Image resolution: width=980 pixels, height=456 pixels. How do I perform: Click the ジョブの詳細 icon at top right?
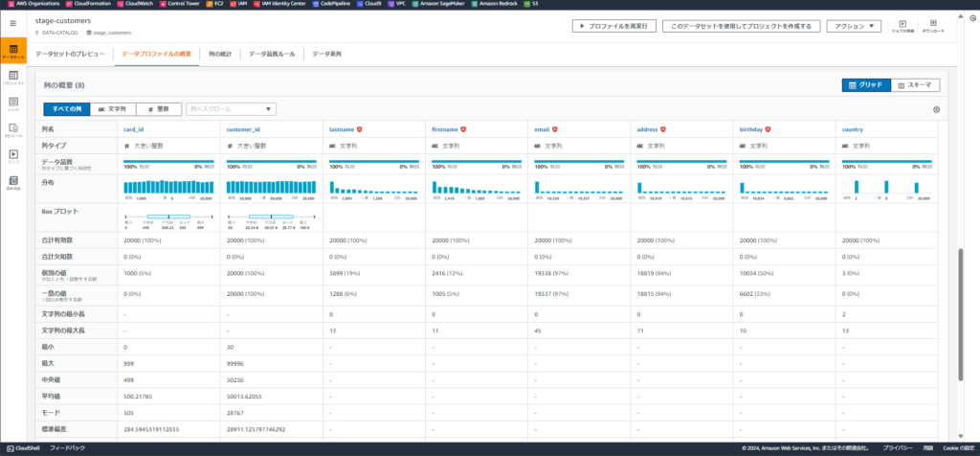[x=902, y=24]
